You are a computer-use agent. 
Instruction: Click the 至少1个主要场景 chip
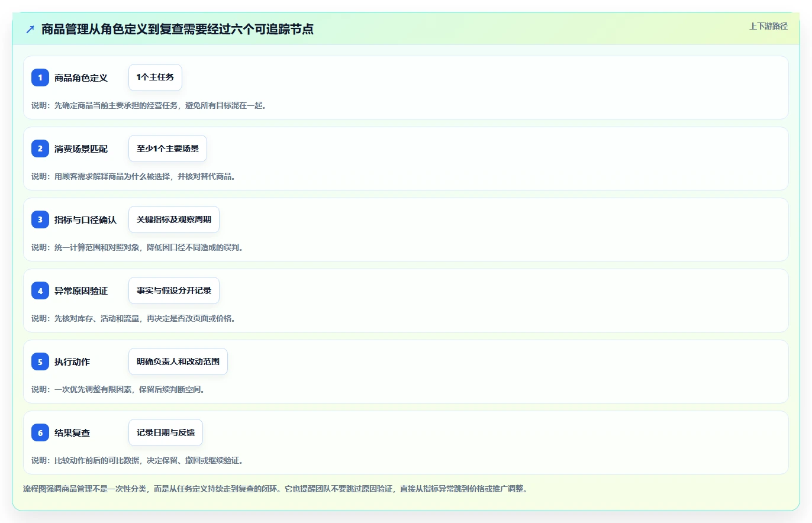pos(167,148)
